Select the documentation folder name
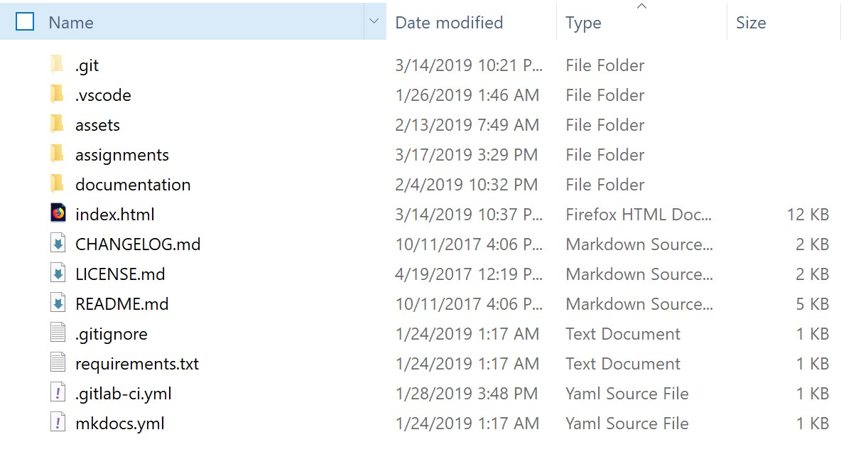This screenshot has height=469, width=868. 133,185
